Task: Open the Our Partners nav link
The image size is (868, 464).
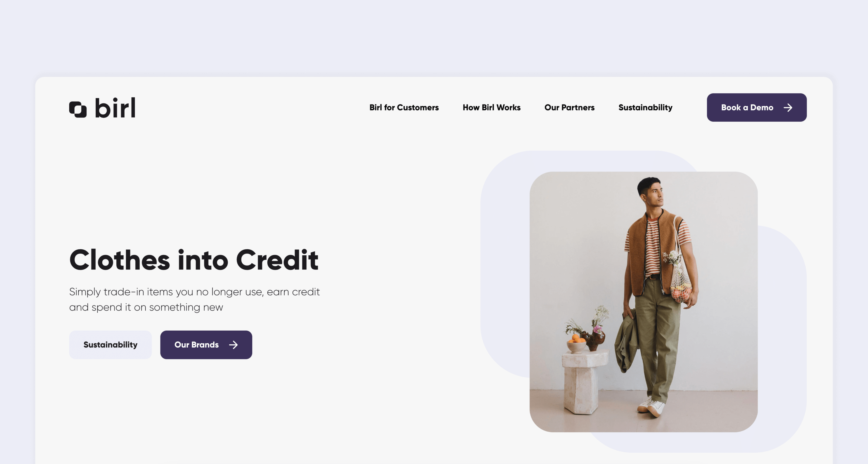Action: (569, 107)
